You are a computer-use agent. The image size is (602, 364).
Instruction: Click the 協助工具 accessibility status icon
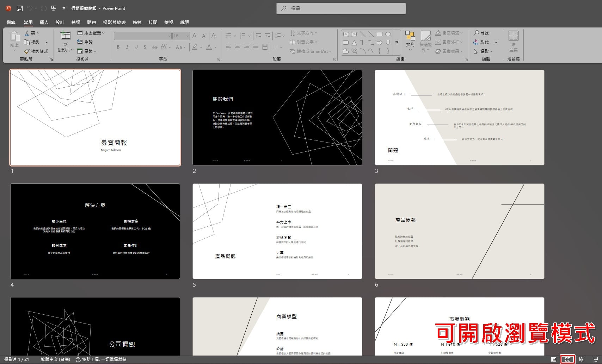coord(78,359)
